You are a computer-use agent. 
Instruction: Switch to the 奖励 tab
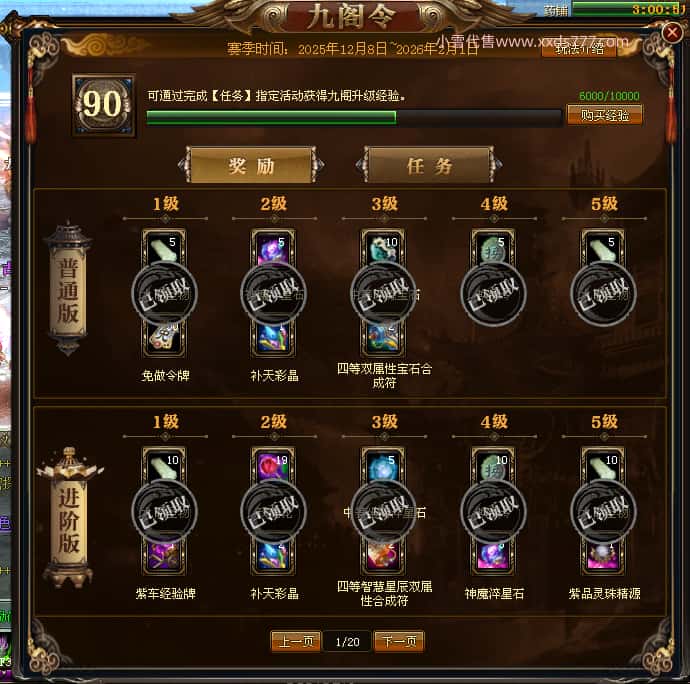click(x=252, y=165)
